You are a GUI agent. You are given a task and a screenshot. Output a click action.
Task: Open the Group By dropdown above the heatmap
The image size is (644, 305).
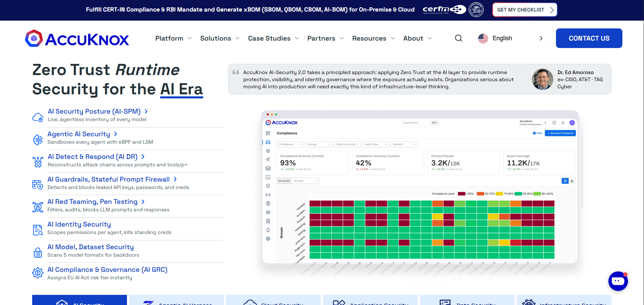point(298,181)
